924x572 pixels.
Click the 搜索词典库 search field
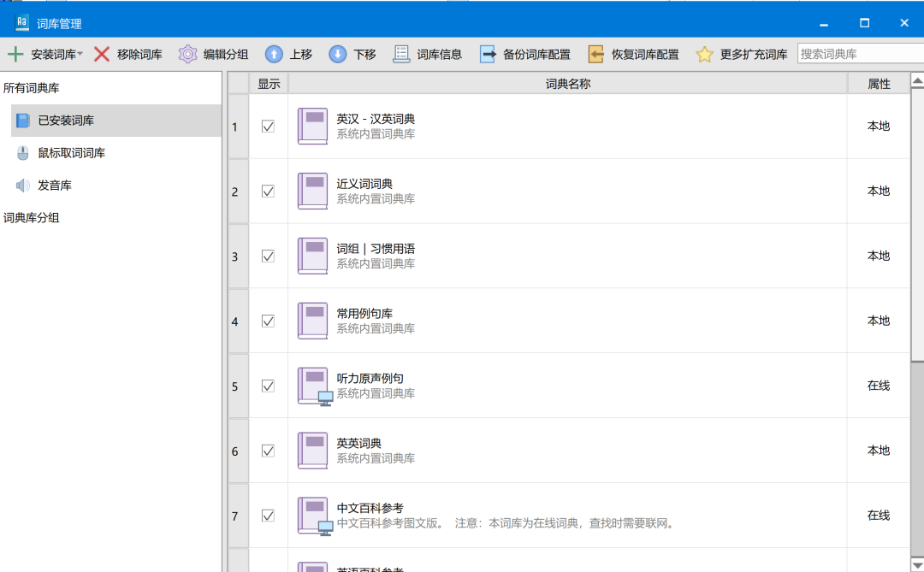859,54
